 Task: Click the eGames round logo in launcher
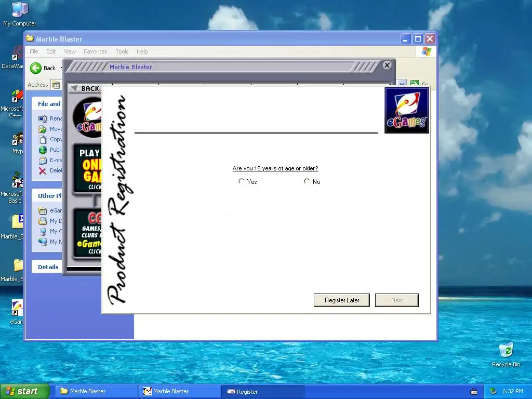87,117
